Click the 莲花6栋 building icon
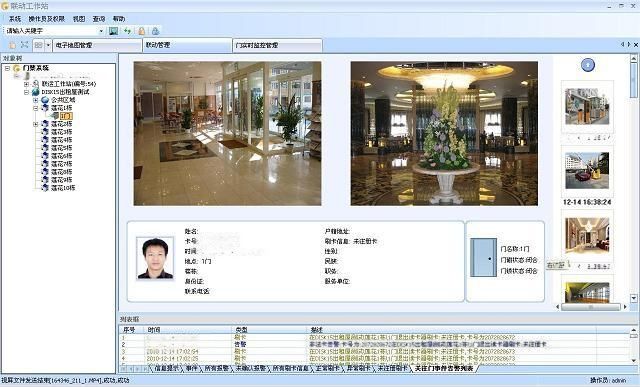Screen dimensions: 640x387 pos(45,156)
